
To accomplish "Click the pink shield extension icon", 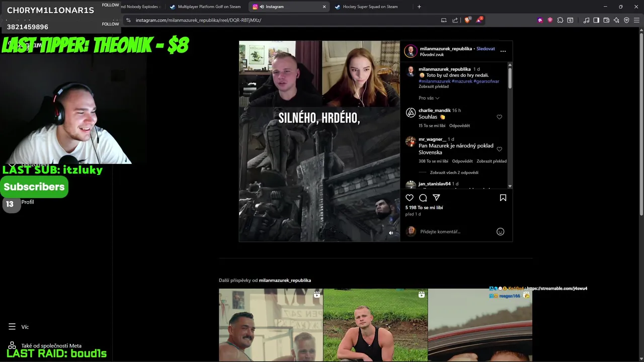I will tap(550, 20).
